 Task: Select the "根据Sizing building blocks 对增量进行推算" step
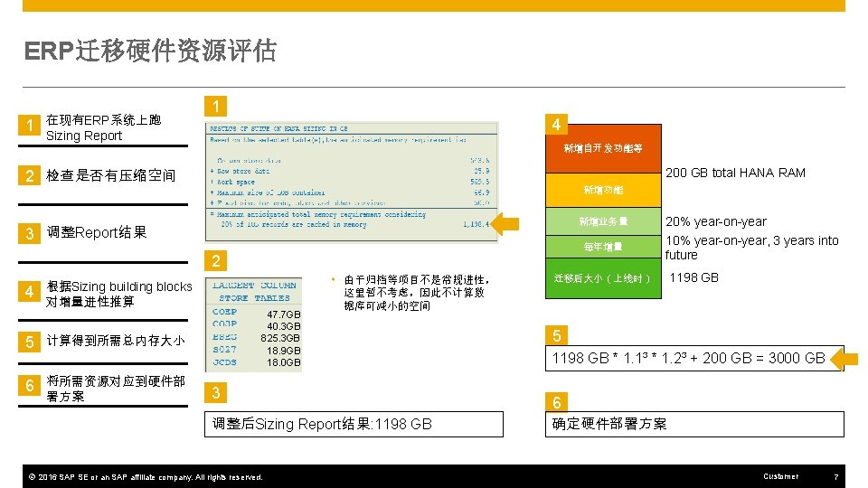pos(119,294)
